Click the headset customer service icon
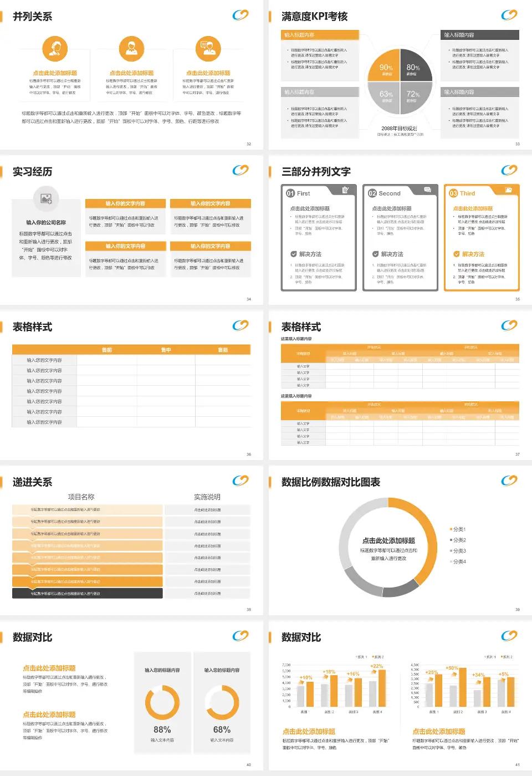 coord(55,49)
